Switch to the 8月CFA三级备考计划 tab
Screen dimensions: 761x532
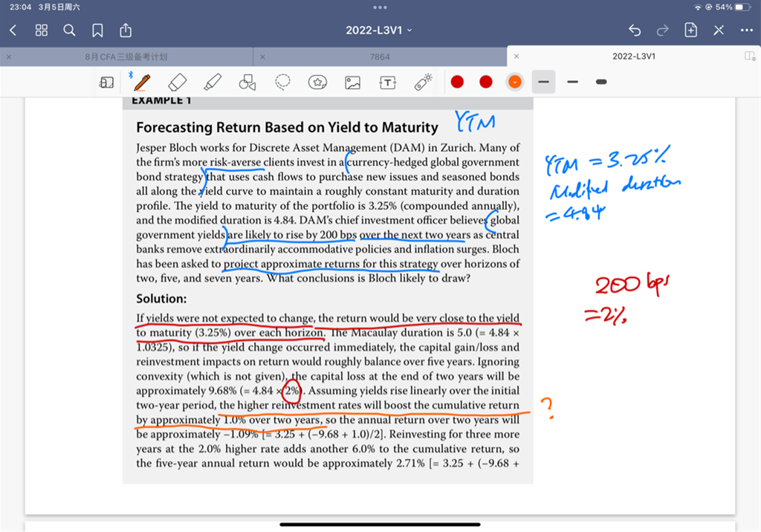(x=126, y=56)
